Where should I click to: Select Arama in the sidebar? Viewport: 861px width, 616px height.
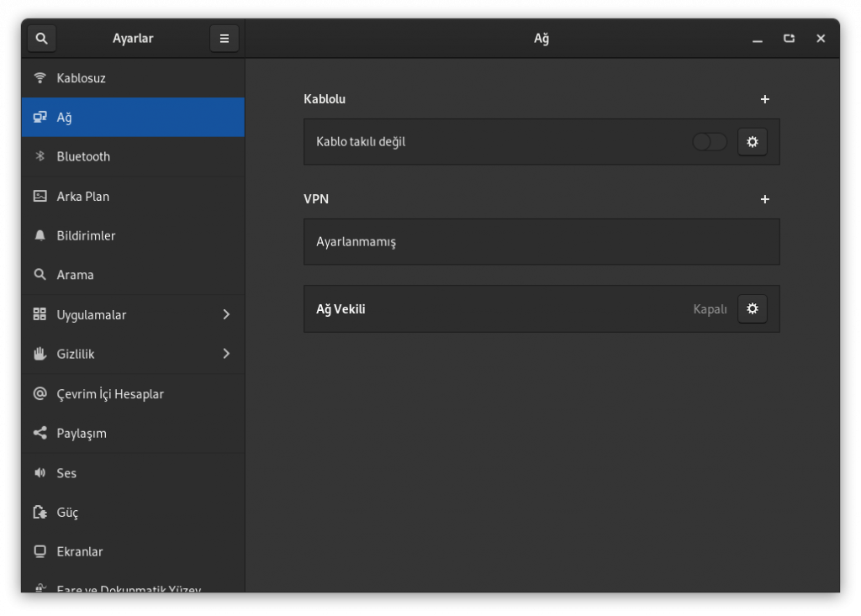coord(75,275)
